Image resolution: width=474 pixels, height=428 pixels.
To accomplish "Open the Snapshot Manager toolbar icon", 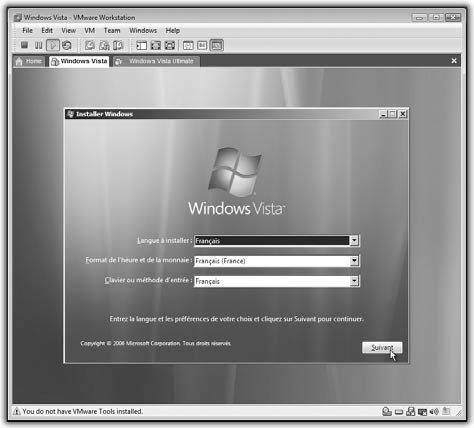I will (118, 45).
